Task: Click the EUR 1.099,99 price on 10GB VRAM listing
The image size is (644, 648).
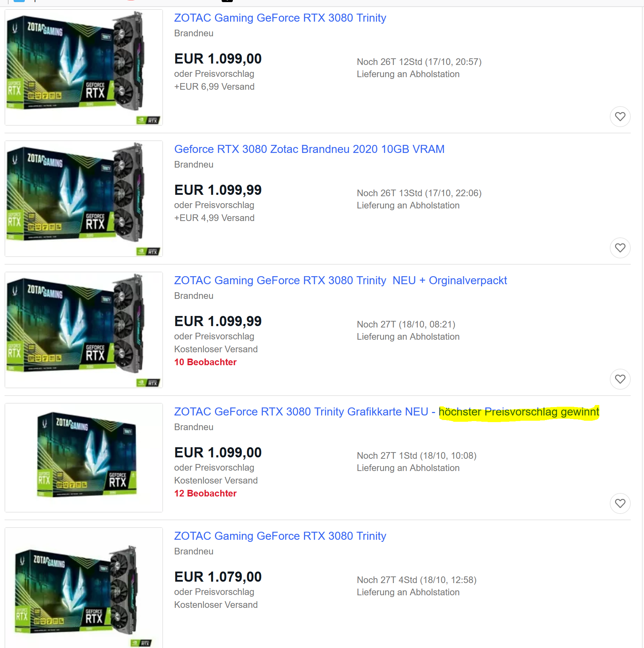Action: (218, 190)
